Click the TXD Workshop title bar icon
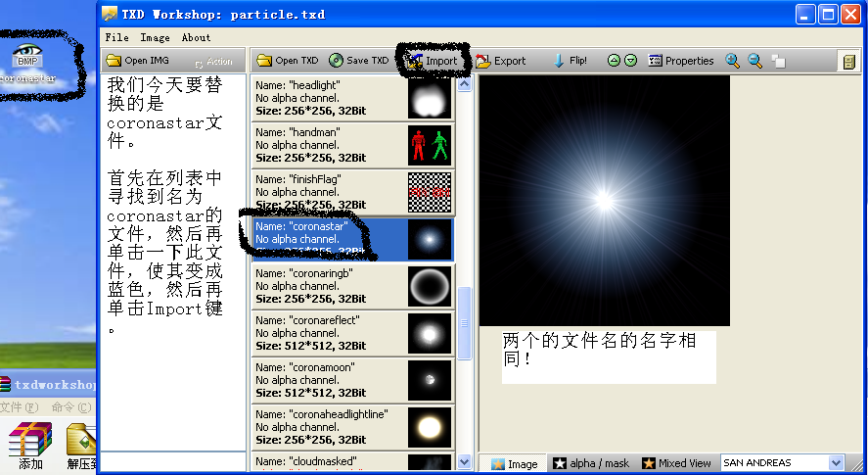This screenshot has width=868, height=475. tap(110, 14)
